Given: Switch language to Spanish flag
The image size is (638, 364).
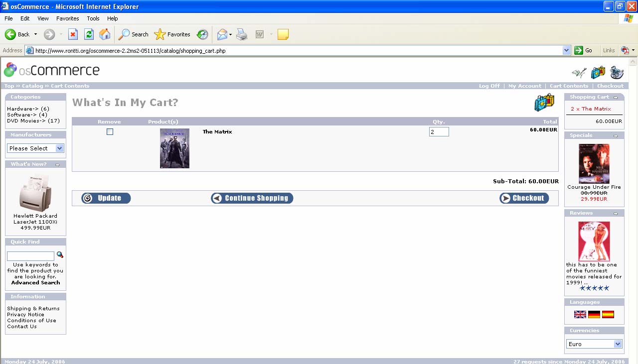Looking at the screenshot, I should point(608,315).
